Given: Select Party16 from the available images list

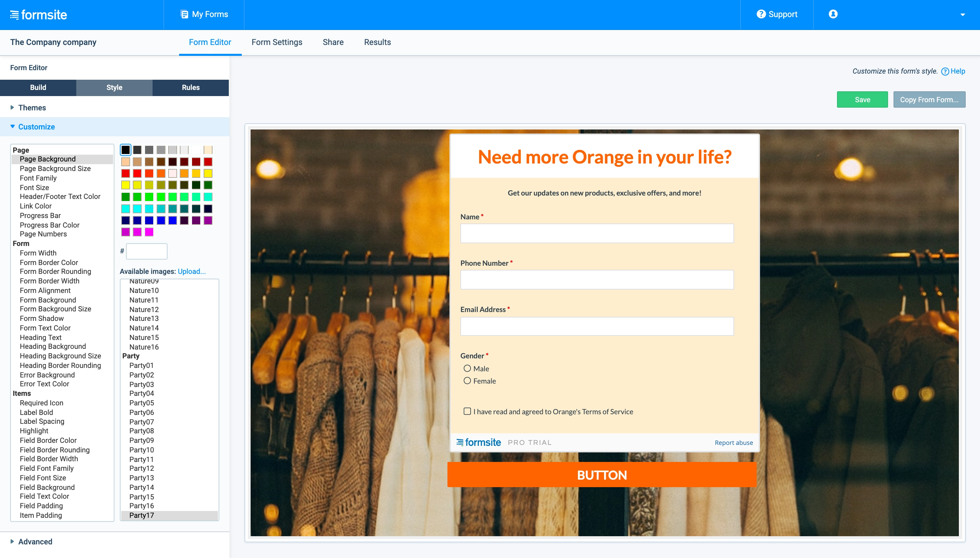Looking at the screenshot, I should pos(141,506).
